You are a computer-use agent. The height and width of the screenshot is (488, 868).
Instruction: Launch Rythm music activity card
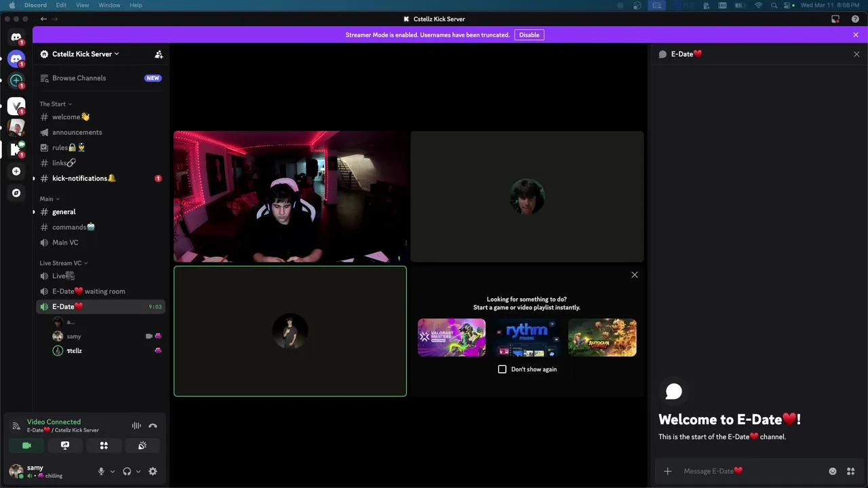pos(527,338)
